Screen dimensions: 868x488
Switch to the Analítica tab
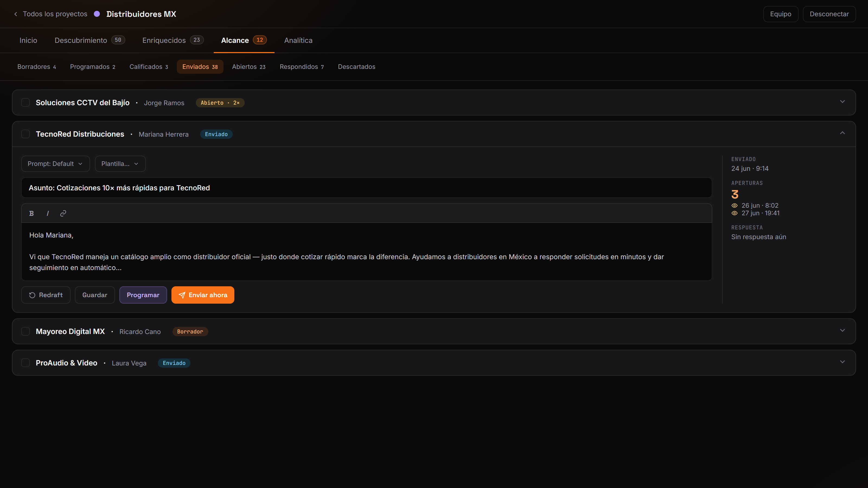tap(298, 40)
